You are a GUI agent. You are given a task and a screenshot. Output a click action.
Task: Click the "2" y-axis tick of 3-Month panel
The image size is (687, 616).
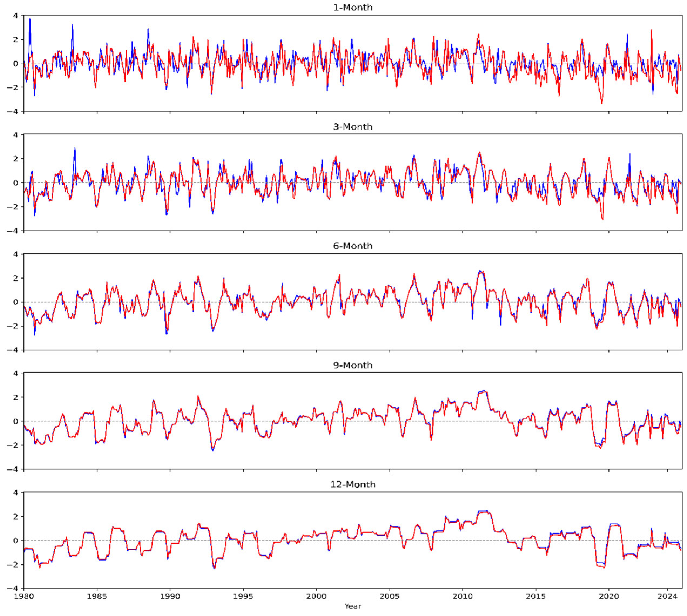click(x=16, y=159)
